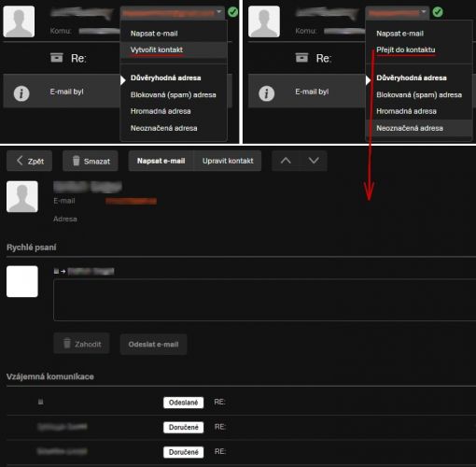Screen dimensions: 476x467
Task: Click the info icon next to the left 'E-mail byl'
Action: [x=21, y=93]
